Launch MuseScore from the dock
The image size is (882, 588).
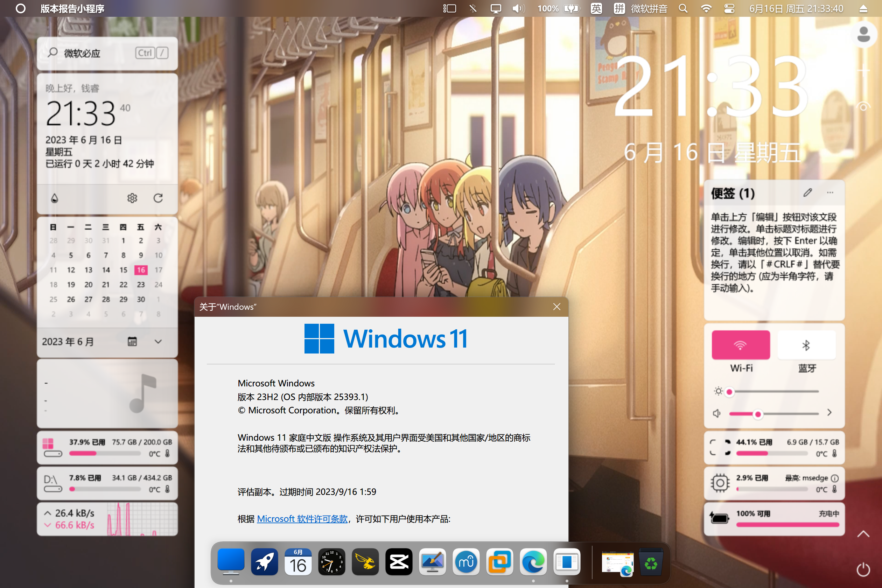coord(466,562)
